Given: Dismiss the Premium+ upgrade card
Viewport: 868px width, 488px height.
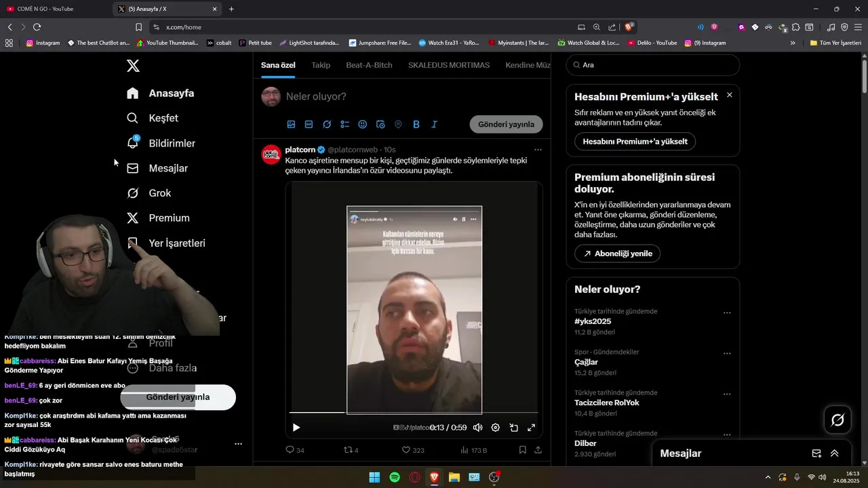Looking at the screenshot, I should point(730,95).
